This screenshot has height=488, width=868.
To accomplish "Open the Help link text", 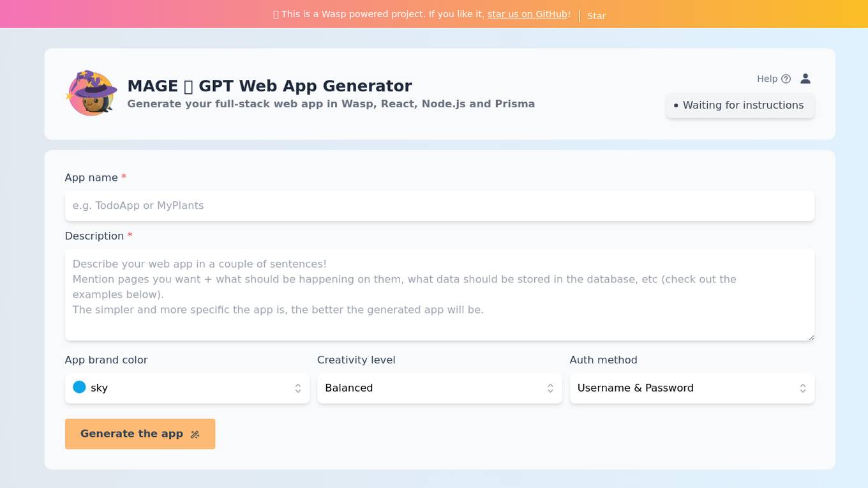I will pos(767,79).
